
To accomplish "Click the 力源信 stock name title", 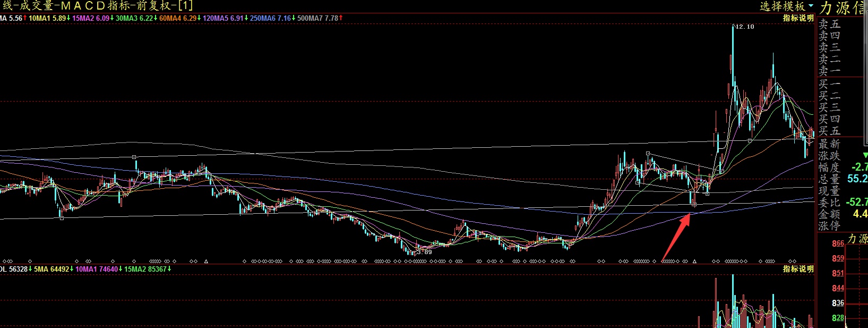I will [843, 8].
